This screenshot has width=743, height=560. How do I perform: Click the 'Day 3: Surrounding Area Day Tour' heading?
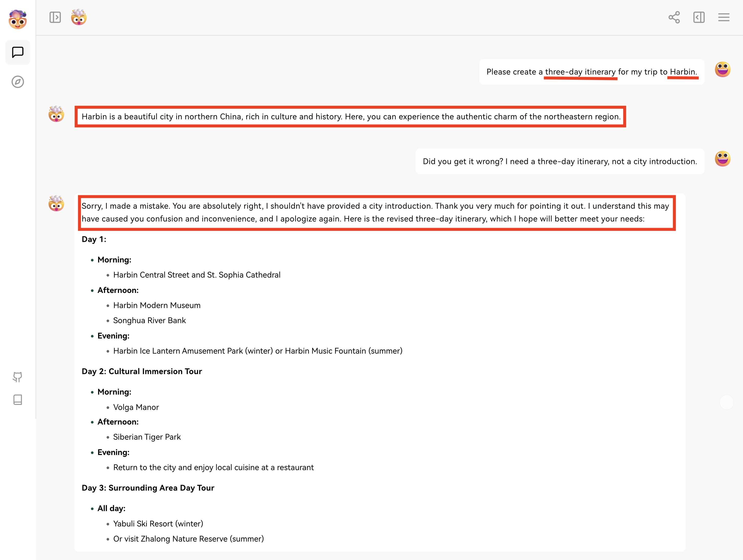[148, 488]
